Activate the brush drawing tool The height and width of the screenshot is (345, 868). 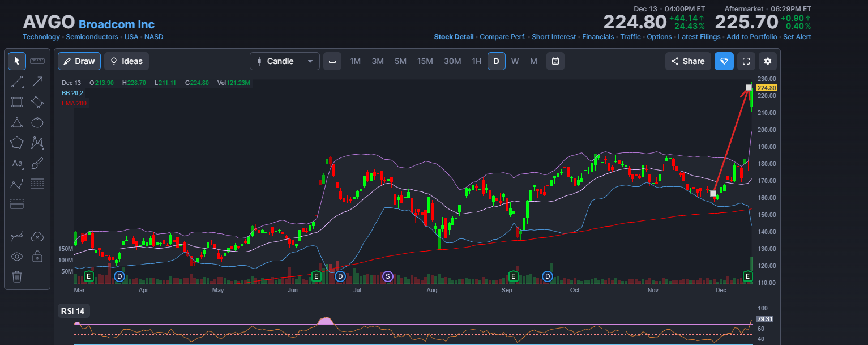click(x=37, y=163)
